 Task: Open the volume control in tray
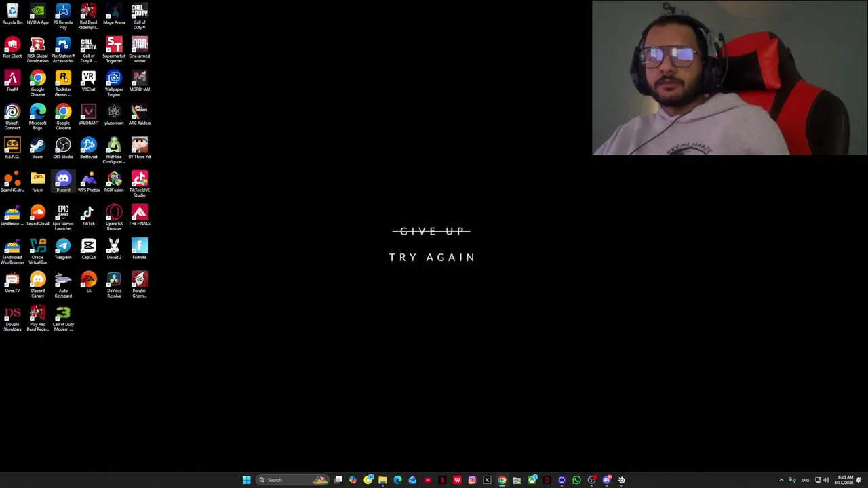pos(826,480)
